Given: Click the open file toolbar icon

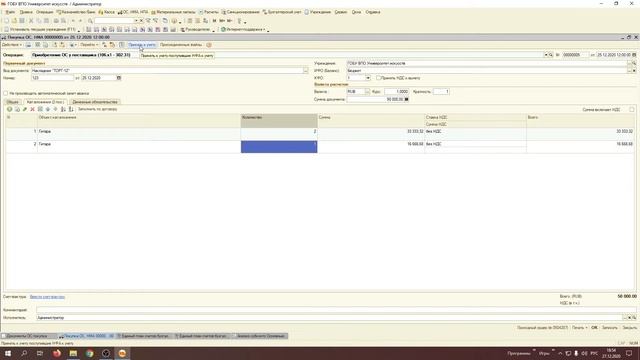Looking at the screenshot, I should (14, 21).
